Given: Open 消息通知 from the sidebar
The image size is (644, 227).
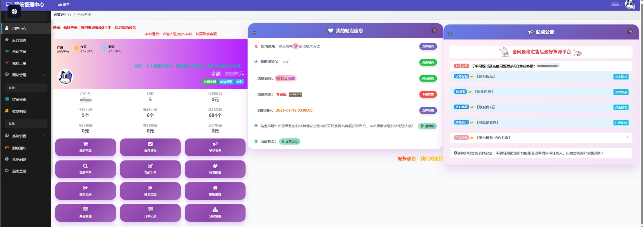Looking at the screenshot, I should [x=26, y=148].
